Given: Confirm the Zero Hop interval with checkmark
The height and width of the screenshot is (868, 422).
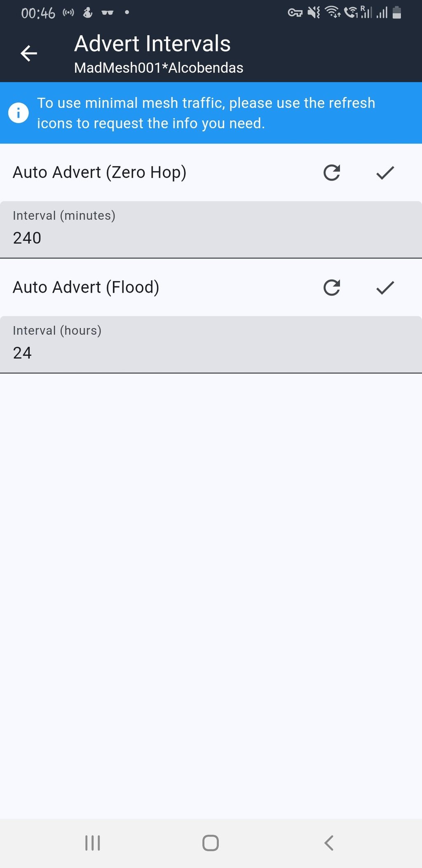Looking at the screenshot, I should coord(385,173).
